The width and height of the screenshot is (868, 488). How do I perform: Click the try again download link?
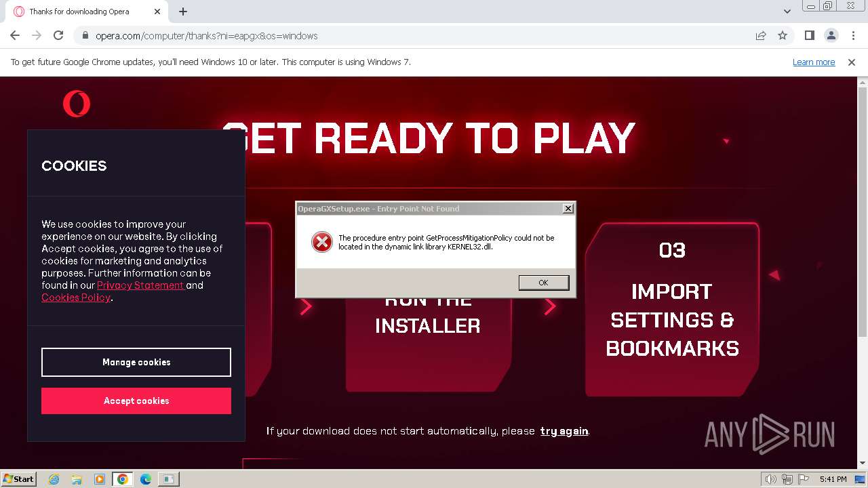tap(564, 431)
